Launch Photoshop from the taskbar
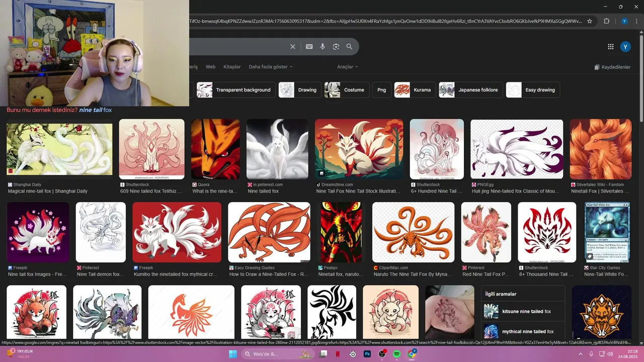644x362 pixels. pos(367,354)
